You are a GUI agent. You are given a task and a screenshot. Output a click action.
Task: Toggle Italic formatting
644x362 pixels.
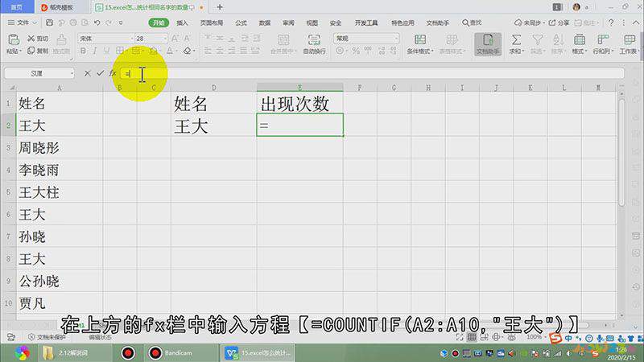click(95, 51)
